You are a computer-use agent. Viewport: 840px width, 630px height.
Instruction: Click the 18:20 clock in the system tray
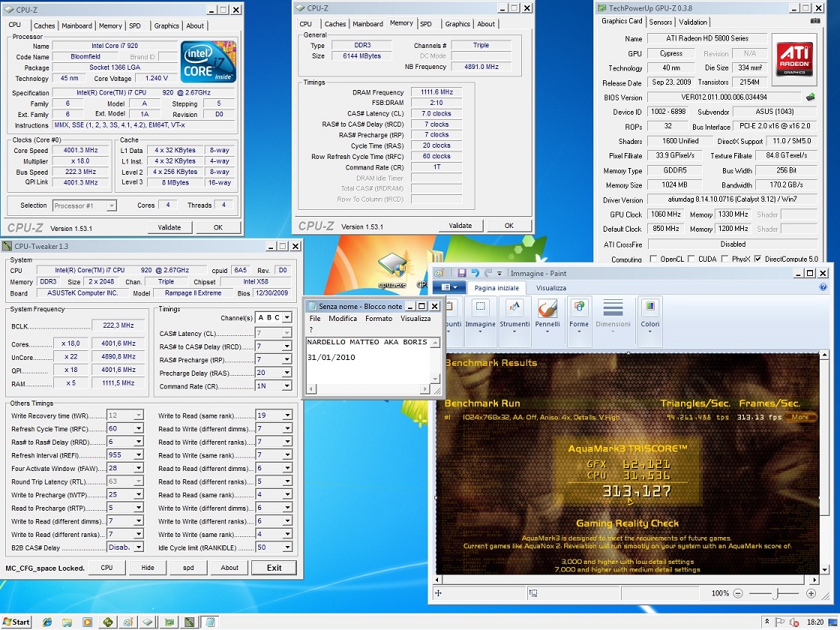click(814, 622)
